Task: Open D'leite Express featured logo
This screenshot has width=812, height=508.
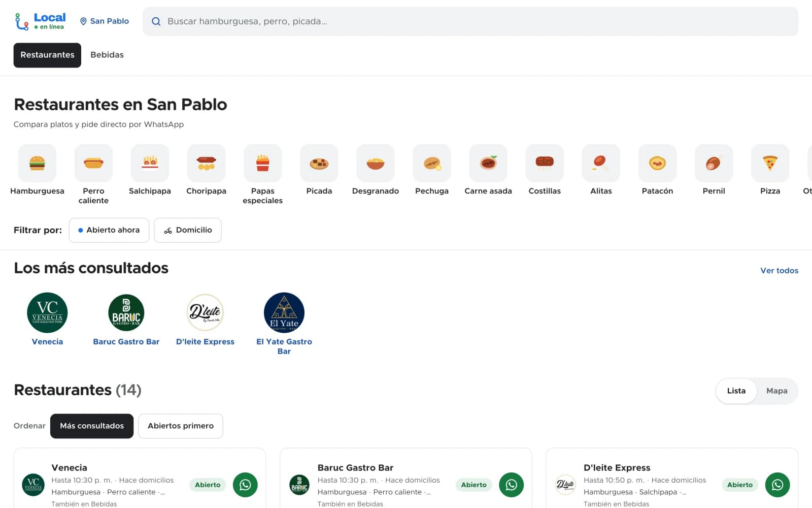Action: (x=206, y=313)
